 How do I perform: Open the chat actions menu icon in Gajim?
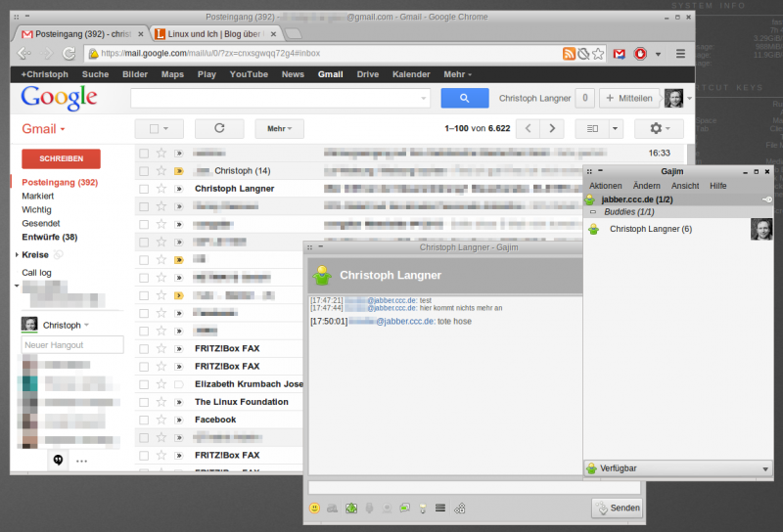(x=439, y=509)
